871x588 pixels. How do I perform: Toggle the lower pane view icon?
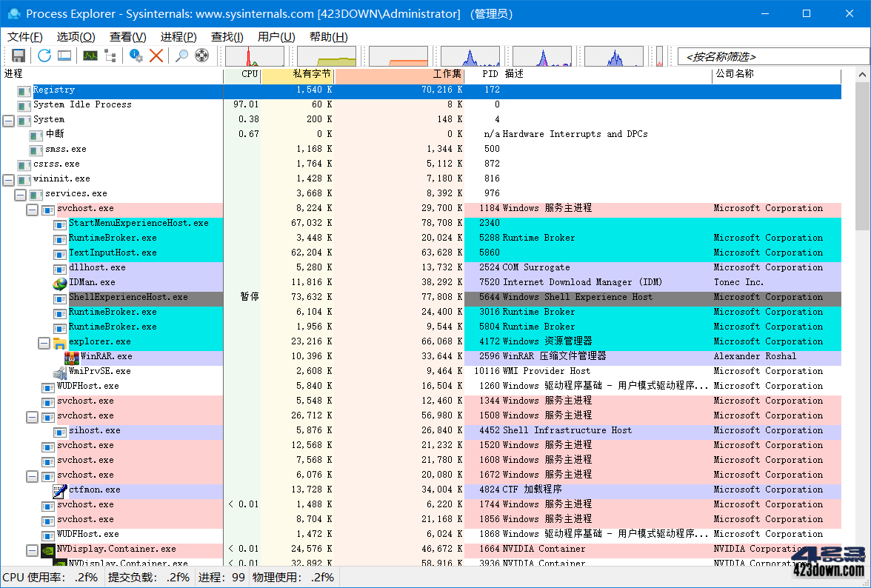tap(64, 56)
